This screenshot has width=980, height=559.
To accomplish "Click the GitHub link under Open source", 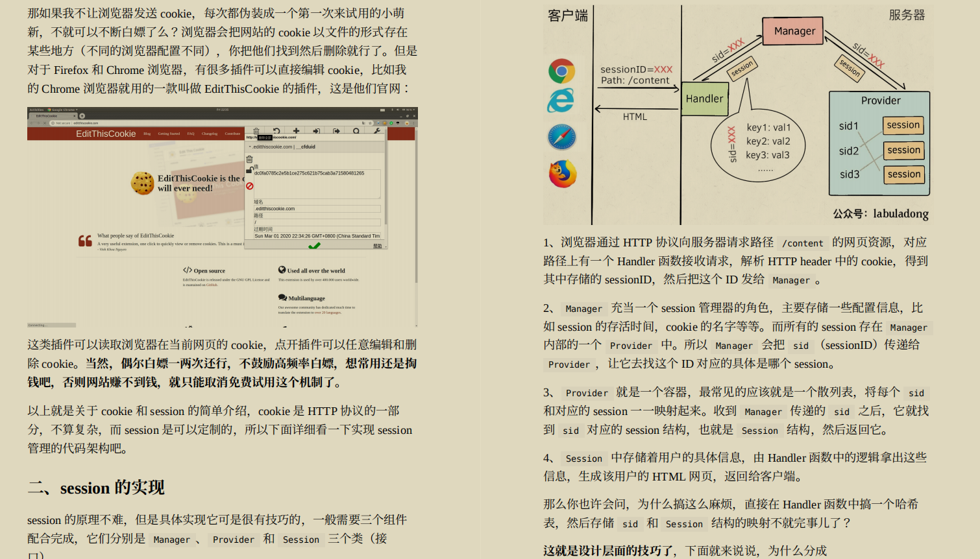I will pyautogui.click(x=212, y=285).
